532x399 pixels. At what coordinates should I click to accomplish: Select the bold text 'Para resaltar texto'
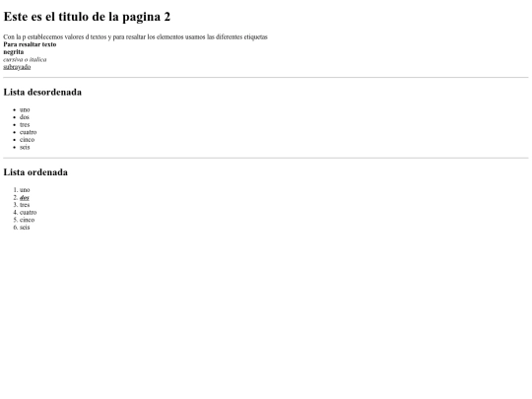click(x=30, y=44)
